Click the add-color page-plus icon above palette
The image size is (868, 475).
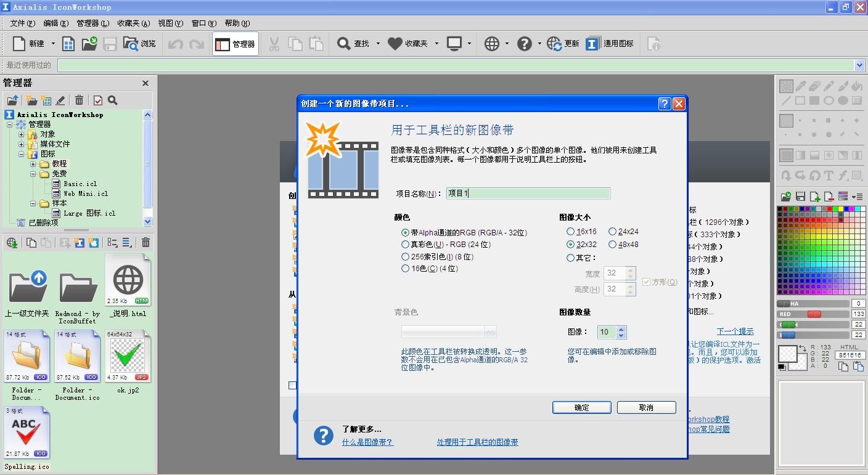pos(814,197)
